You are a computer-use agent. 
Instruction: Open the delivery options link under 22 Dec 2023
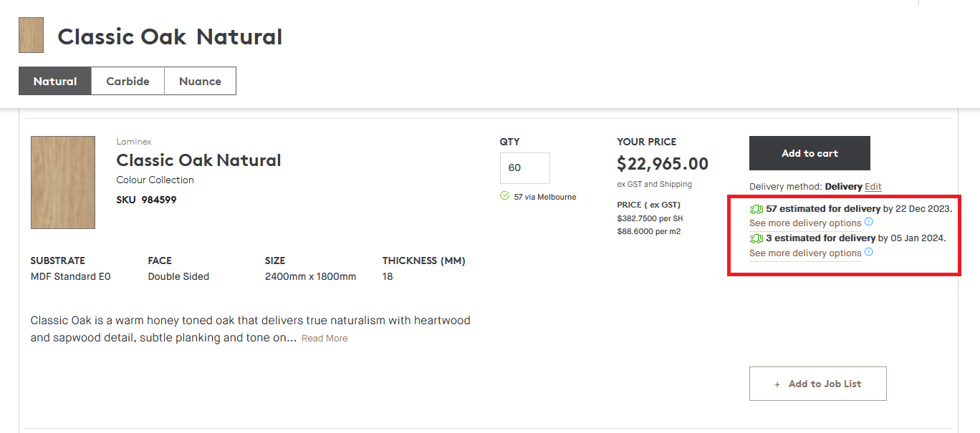(805, 223)
